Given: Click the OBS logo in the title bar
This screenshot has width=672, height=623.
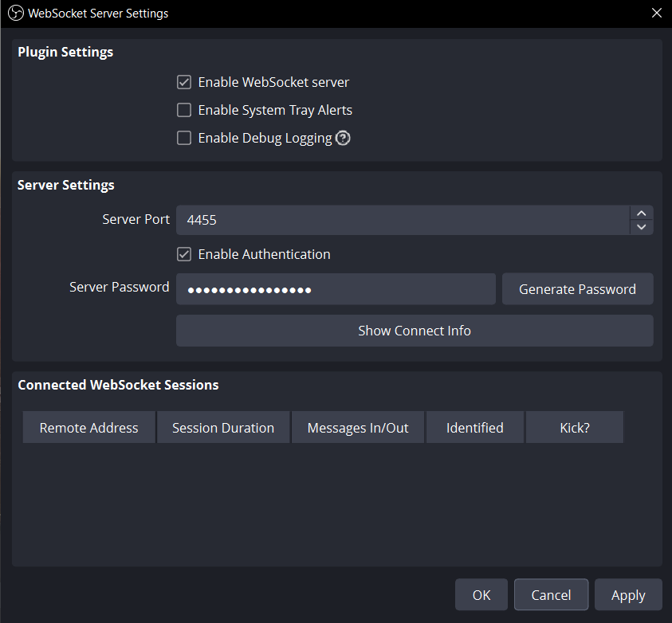Looking at the screenshot, I should [x=15, y=14].
